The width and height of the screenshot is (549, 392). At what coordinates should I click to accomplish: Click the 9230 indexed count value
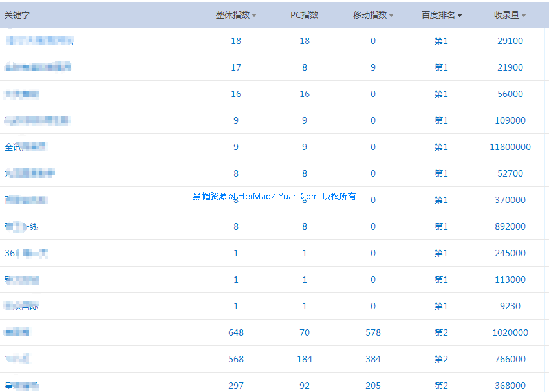pyautogui.click(x=510, y=306)
